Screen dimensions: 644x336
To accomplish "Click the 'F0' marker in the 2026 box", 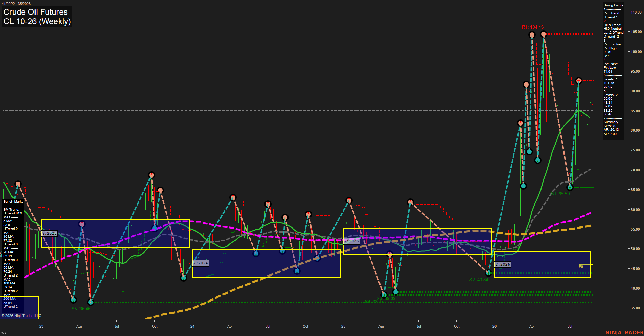I will click(581, 267).
